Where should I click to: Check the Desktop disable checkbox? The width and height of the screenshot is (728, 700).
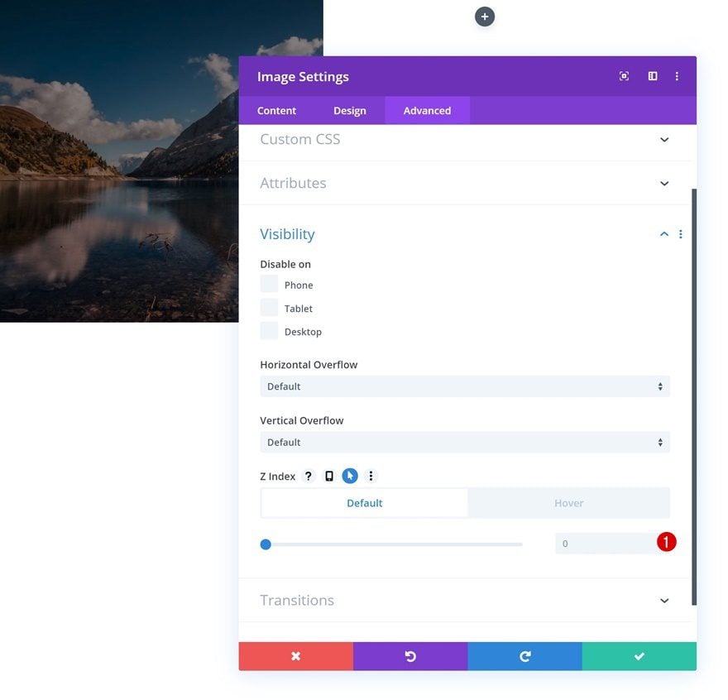pyautogui.click(x=269, y=331)
